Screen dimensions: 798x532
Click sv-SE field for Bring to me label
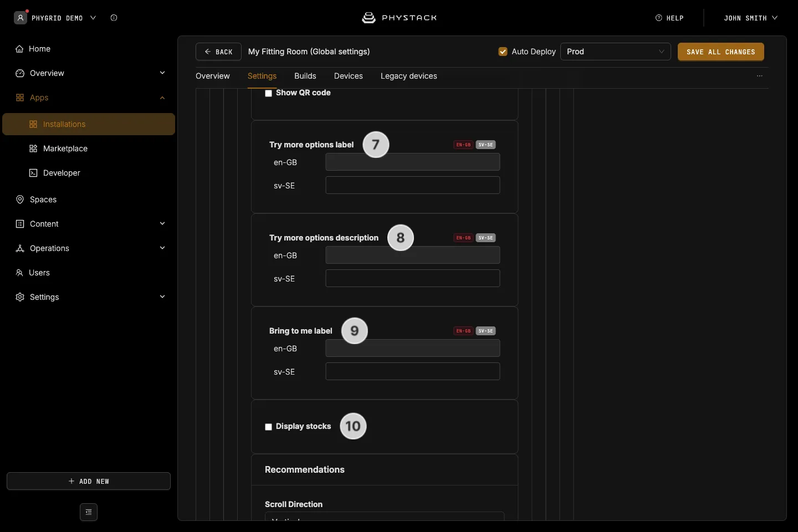click(x=413, y=371)
